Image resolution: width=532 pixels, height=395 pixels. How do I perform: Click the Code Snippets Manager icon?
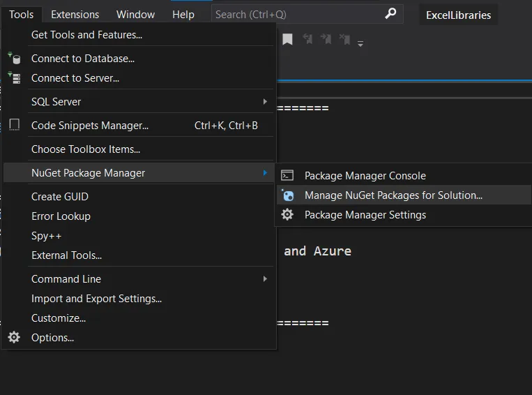click(14, 126)
